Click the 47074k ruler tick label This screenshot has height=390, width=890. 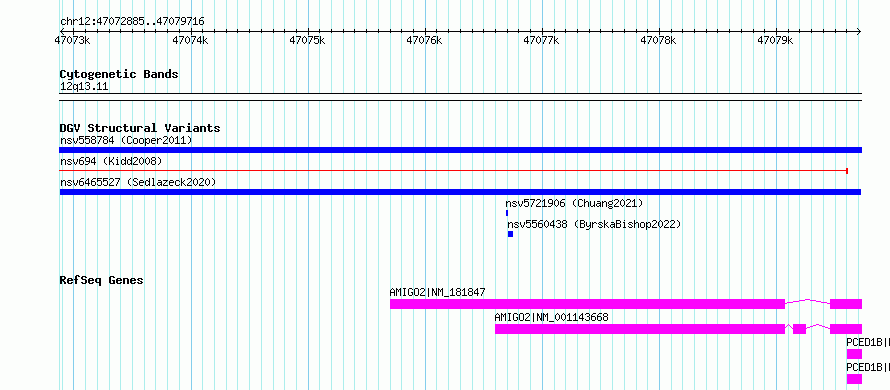[x=190, y=40]
